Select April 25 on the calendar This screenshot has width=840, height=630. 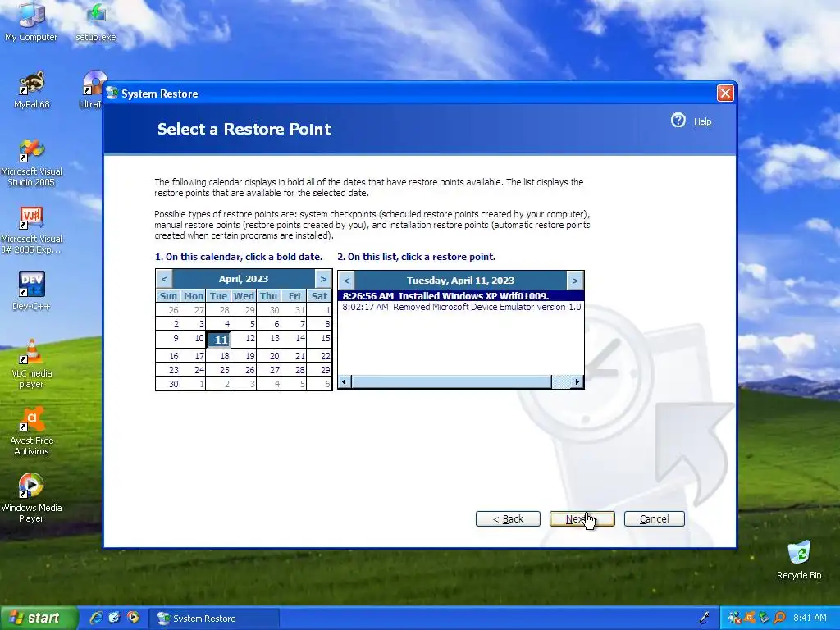coord(218,370)
